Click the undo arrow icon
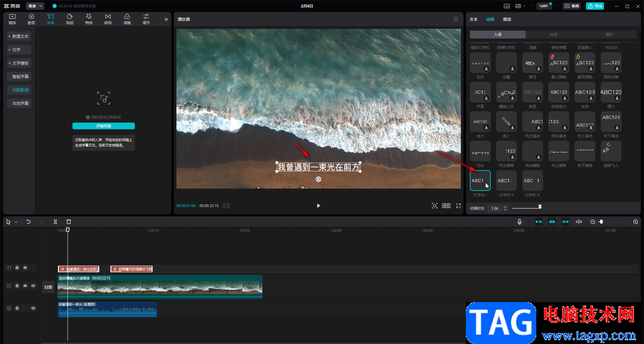644x344 pixels. tap(29, 222)
